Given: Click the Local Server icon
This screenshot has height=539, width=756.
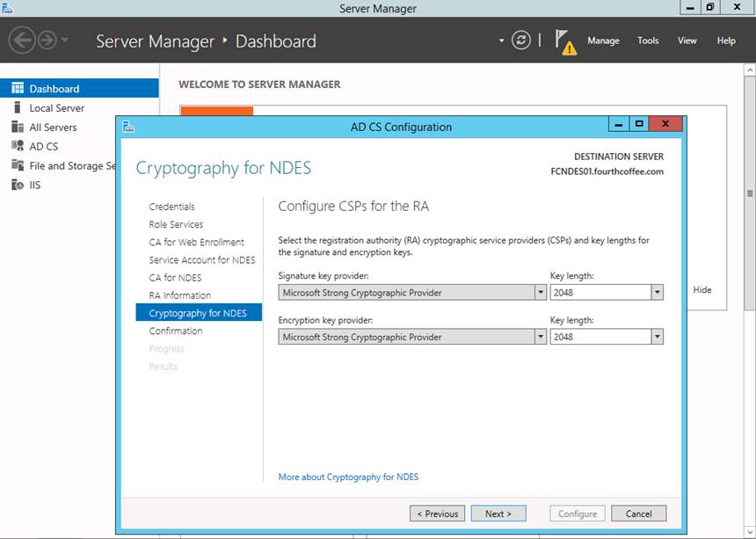Looking at the screenshot, I should 18,108.
